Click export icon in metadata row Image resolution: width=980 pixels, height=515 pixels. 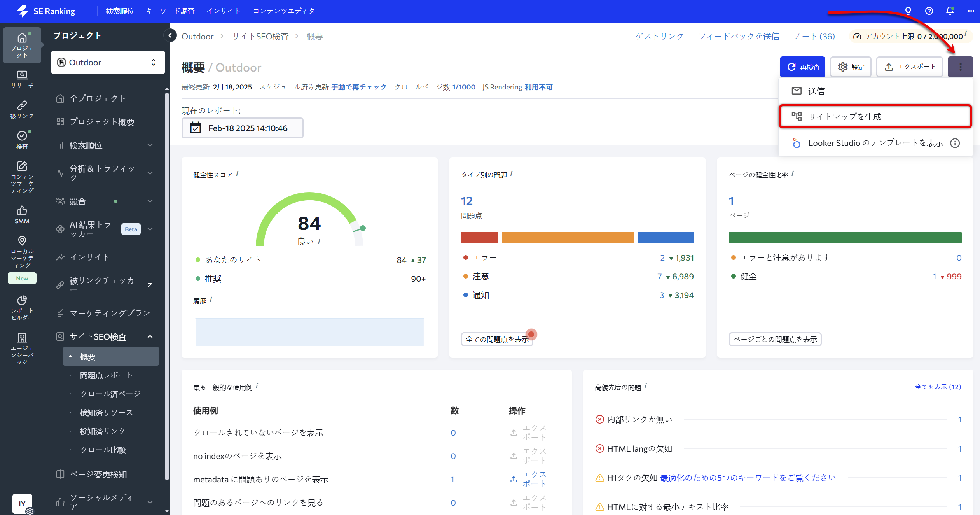pyautogui.click(x=514, y=479)
